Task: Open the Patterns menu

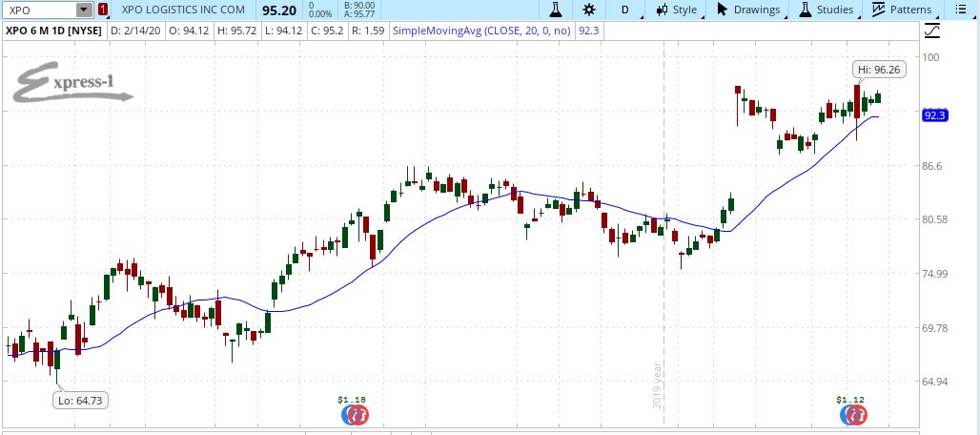Action: tap(902, 10)
